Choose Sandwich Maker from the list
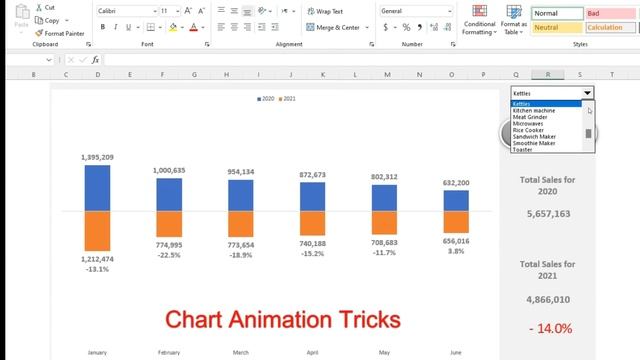The image size is (640, 360). pos(534,137)
